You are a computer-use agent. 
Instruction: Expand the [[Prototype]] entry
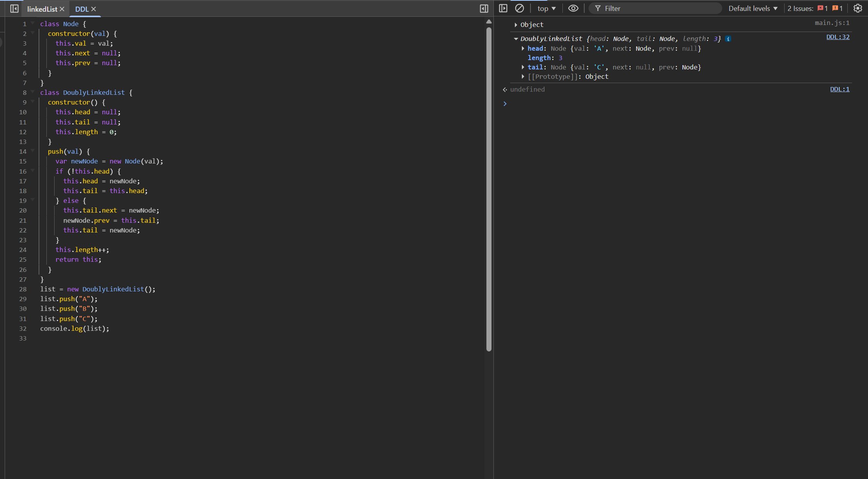click(523, 76)
